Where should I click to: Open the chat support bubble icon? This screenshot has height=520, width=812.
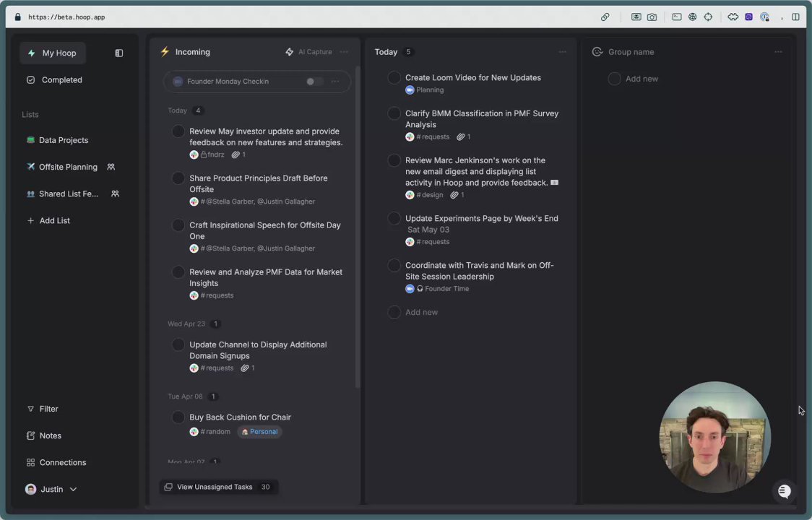(x=784, y=492)
